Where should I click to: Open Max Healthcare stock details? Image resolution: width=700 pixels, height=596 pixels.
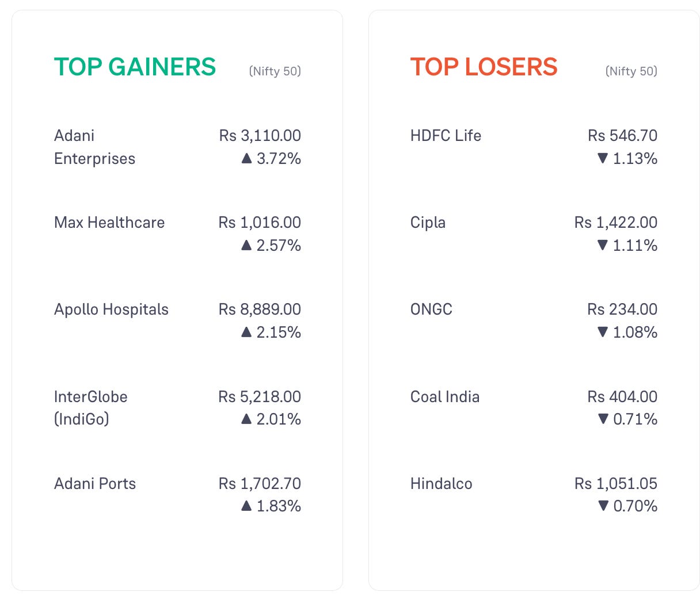(x=109, y=223)
